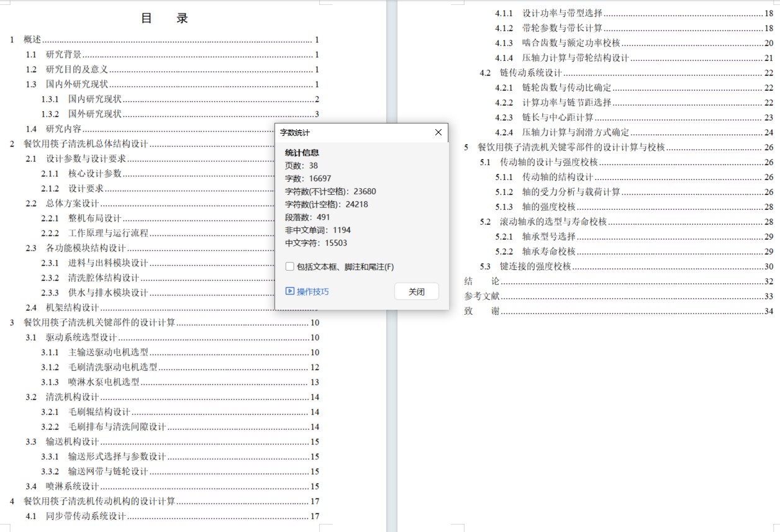780x532 pixels.
Task: Jump to the 4.2.3 链长与中心距计算 entry
Action: click(x=634, y=118)
